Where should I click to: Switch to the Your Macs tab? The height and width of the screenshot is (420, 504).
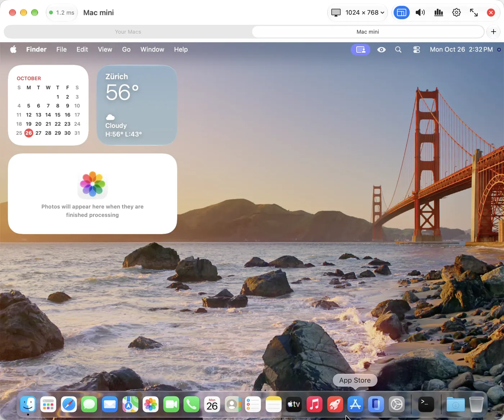coord(128,32)
